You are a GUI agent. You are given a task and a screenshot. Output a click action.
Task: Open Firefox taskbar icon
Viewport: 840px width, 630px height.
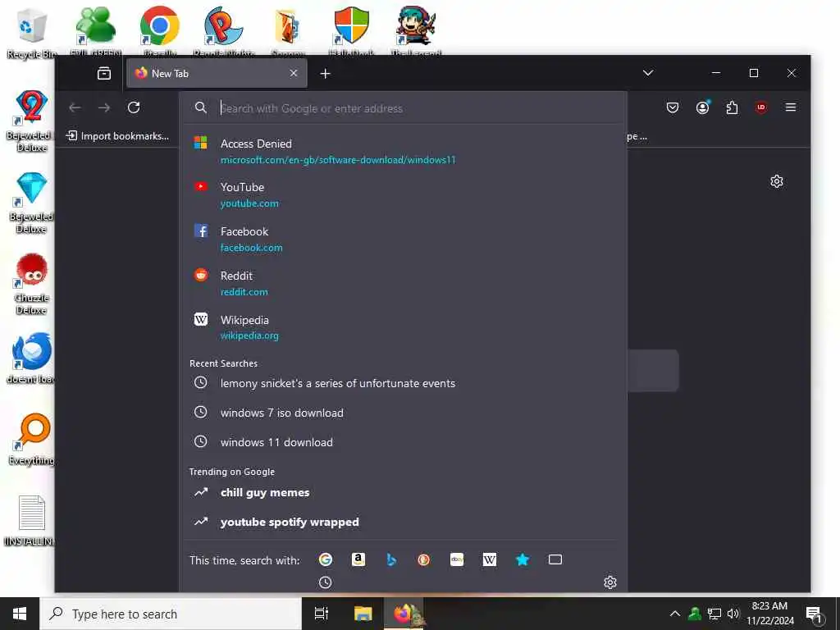405,614
